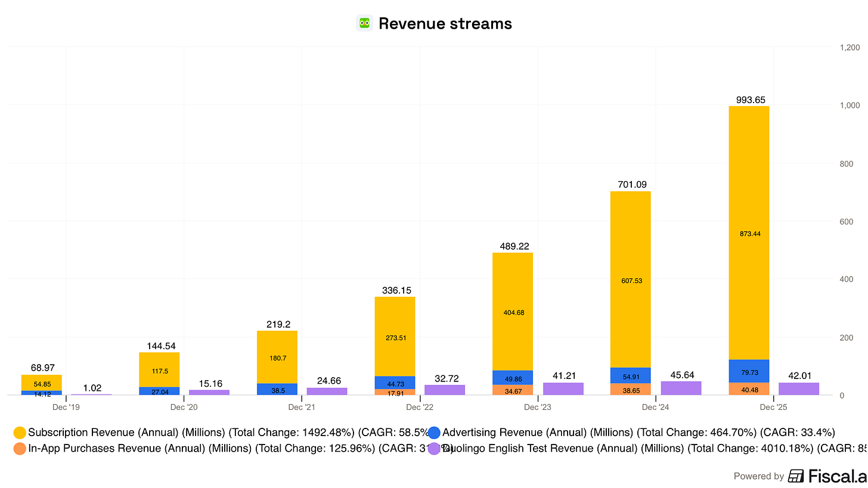Select the blue Advertising Revenue legend swatch

tap(435, 433)
